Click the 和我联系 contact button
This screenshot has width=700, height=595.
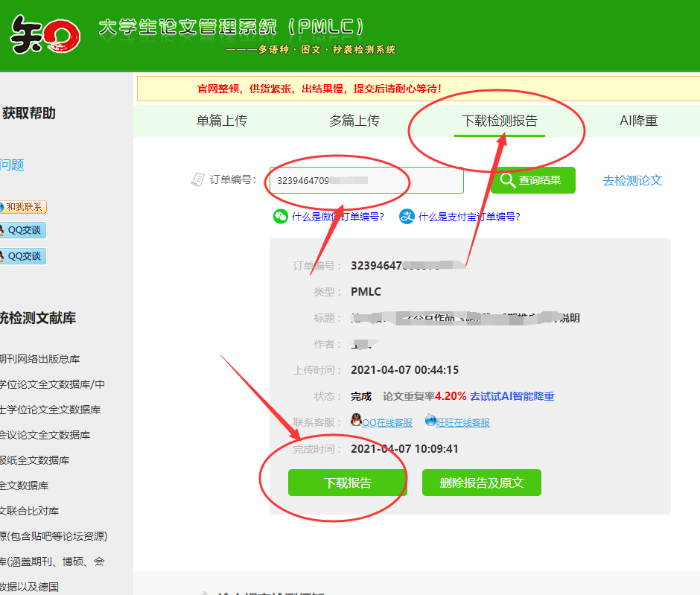point(23,207)
